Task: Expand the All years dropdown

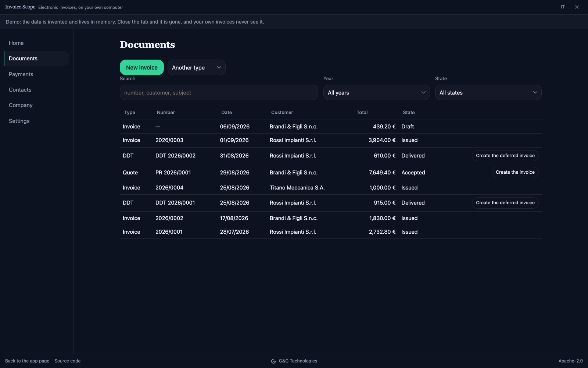Action: click(376, 92)
